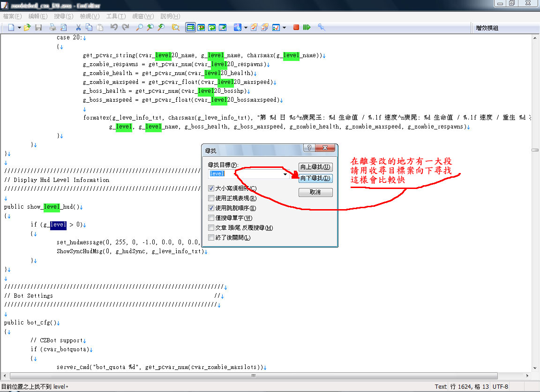This screenshot has height=392, width=540.
Task: Click the customize checklist toolbar icon
Action: [276, 28]
